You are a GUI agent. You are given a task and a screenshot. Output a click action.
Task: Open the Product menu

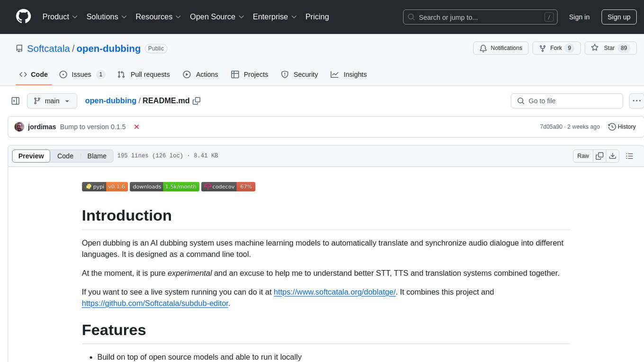pos(60,17)
